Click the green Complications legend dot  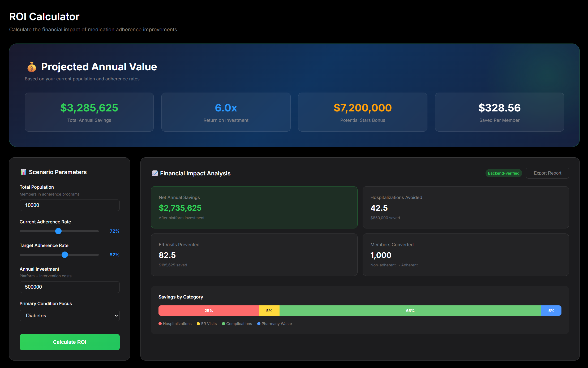click(x=224, y=324)
